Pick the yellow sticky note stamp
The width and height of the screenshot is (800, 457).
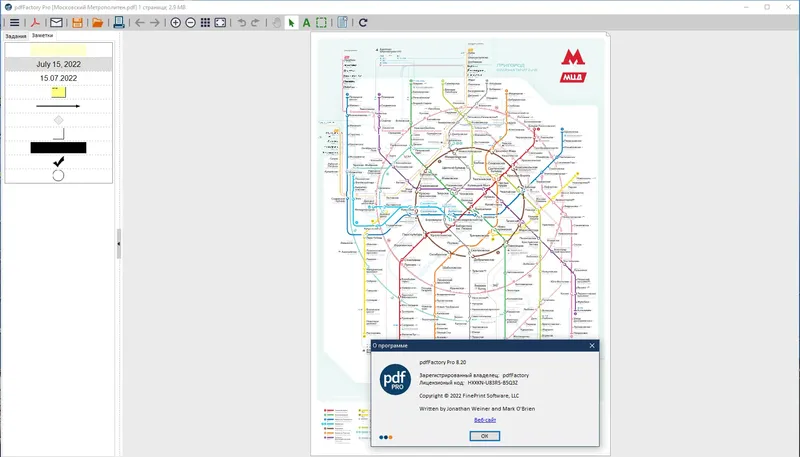coord(59,92)
